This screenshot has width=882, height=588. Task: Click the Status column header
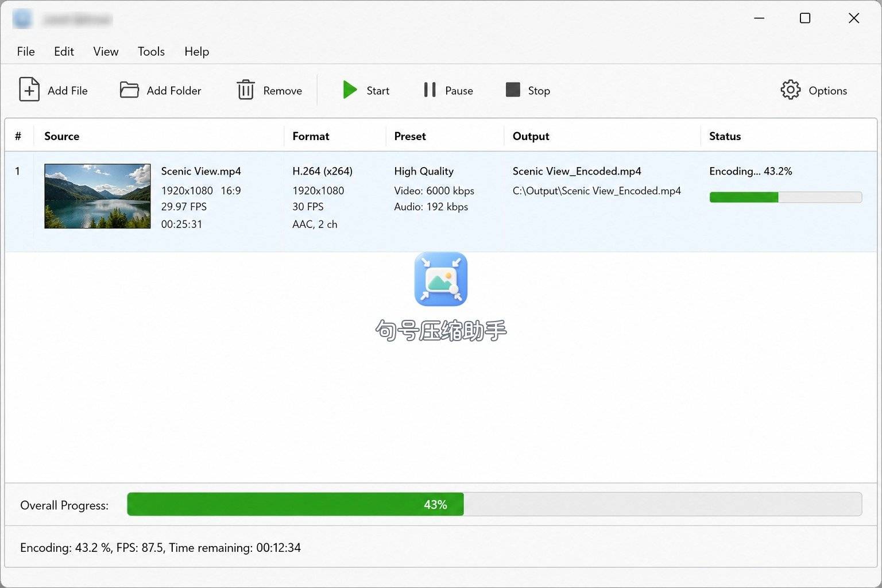click(x=725, y=136)
